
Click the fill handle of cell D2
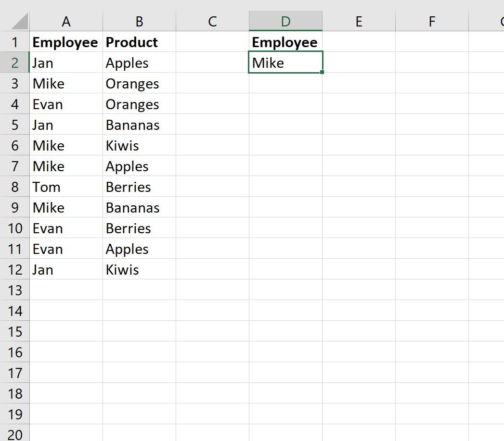coord(322,72)
